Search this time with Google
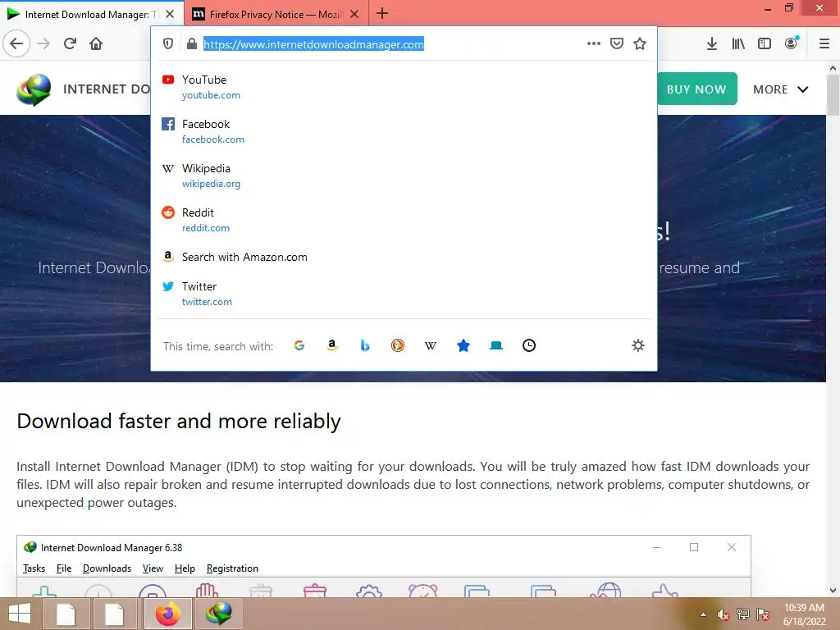This screenshot has width=840, height=630. [x=299, y=345]
